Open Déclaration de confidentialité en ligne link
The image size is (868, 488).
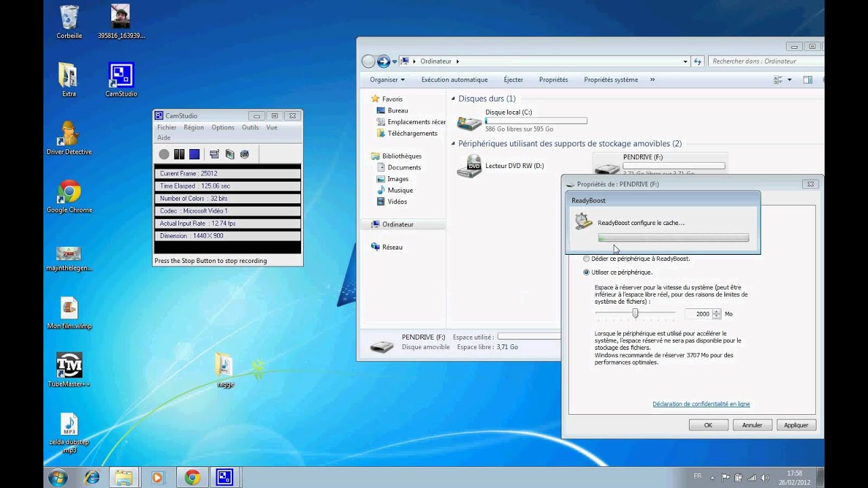701,404
